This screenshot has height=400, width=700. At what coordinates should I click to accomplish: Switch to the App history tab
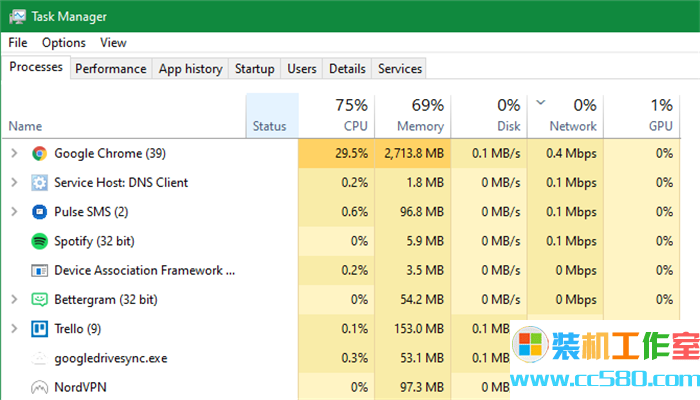click(191, 69)
